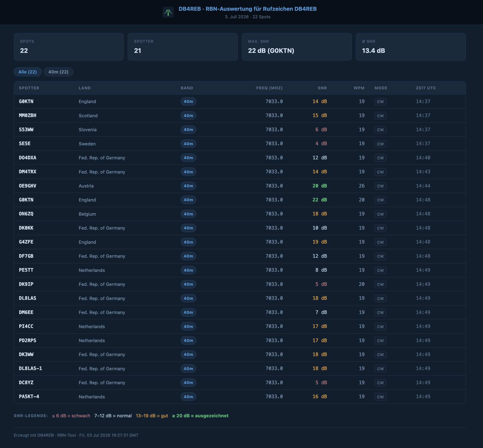Click the green antenna logo icon
This screenshot has height=448, width=483.
(168, 12)
